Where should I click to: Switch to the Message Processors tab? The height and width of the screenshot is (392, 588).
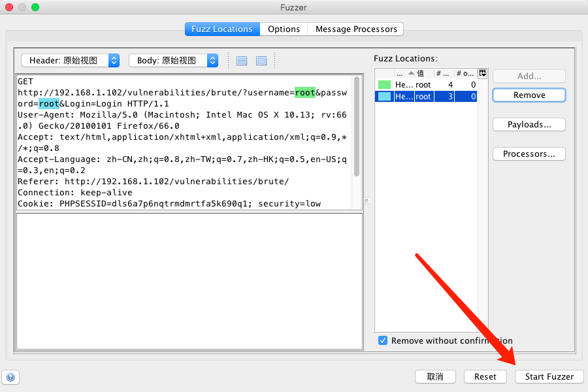coord(355,29)
